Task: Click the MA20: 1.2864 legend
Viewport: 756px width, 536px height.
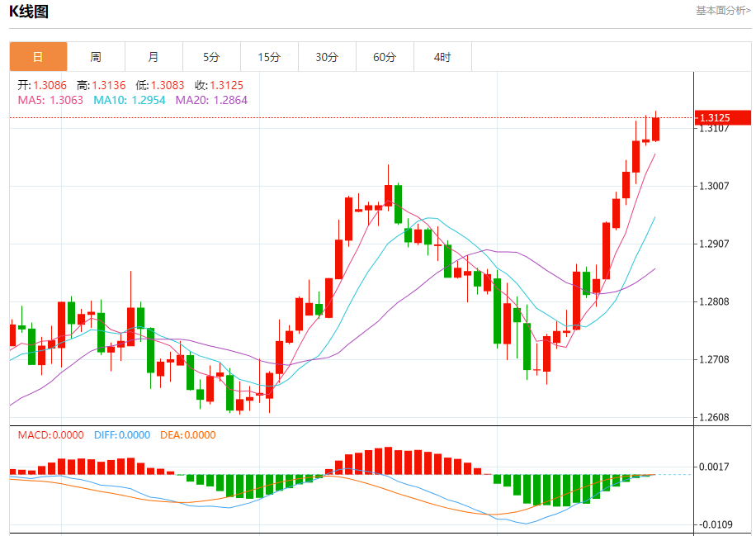Action: (x=211, y=101)
